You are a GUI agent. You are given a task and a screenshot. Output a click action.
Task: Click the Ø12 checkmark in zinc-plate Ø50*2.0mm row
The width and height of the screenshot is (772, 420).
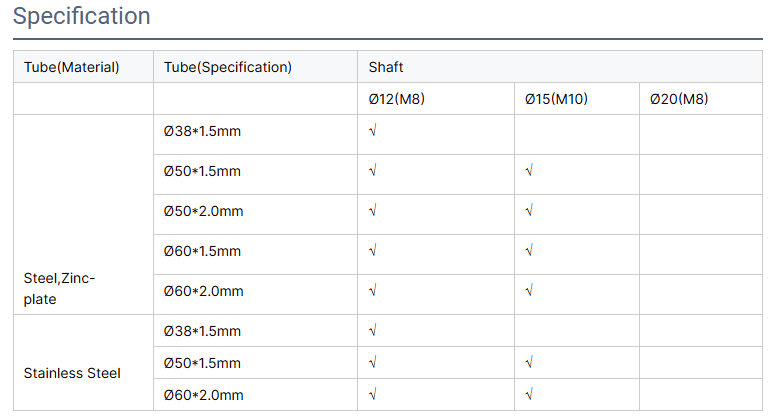[x=373, y=210]
